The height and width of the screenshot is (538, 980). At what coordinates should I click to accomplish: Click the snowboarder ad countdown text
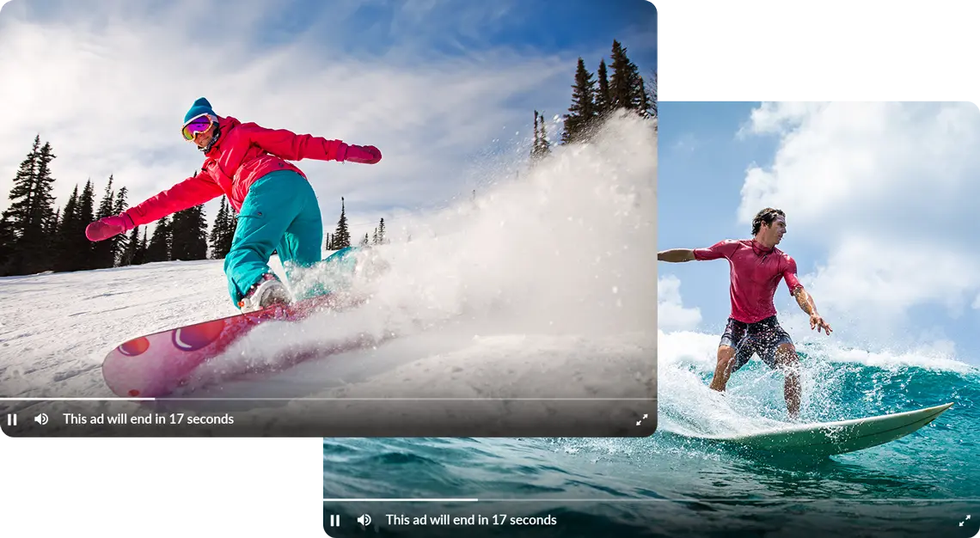coord(148,419)
